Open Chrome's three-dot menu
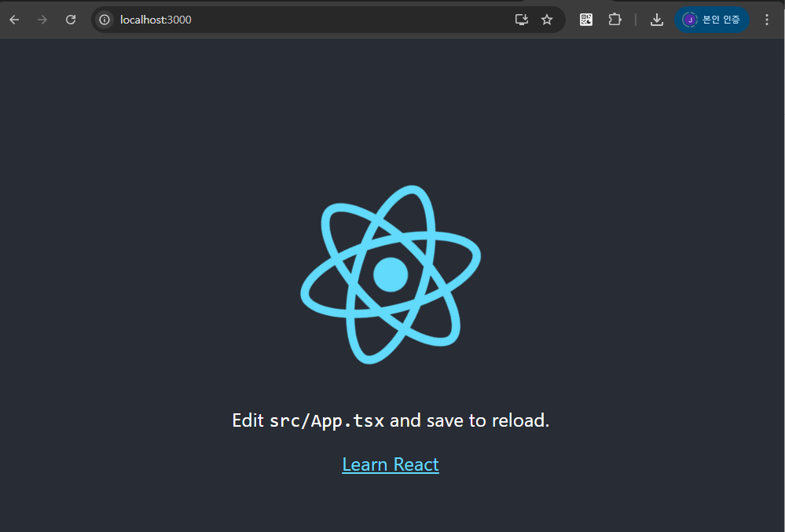 [767, 20]
